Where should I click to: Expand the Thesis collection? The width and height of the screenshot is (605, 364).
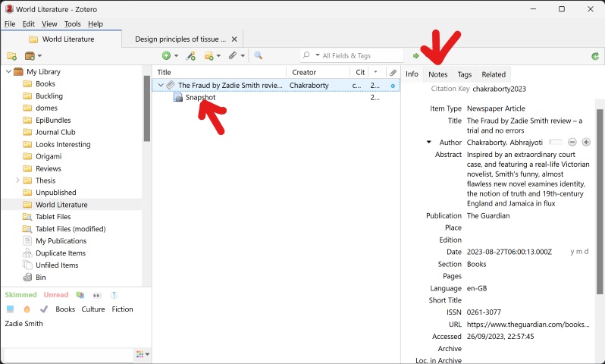[x=17, y=180]
